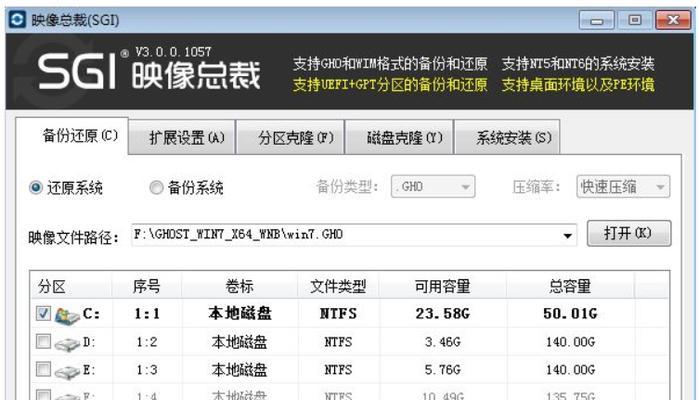Click the 50.01G total capacity cell
This screenshot has width=699, height=400.
570,314
